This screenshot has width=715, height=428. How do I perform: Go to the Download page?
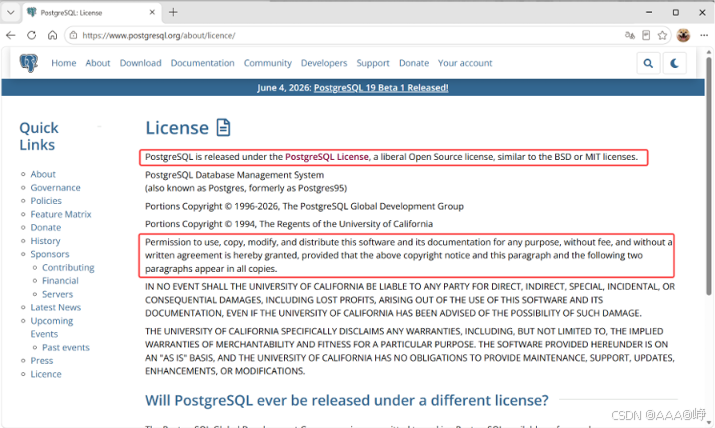140,63
